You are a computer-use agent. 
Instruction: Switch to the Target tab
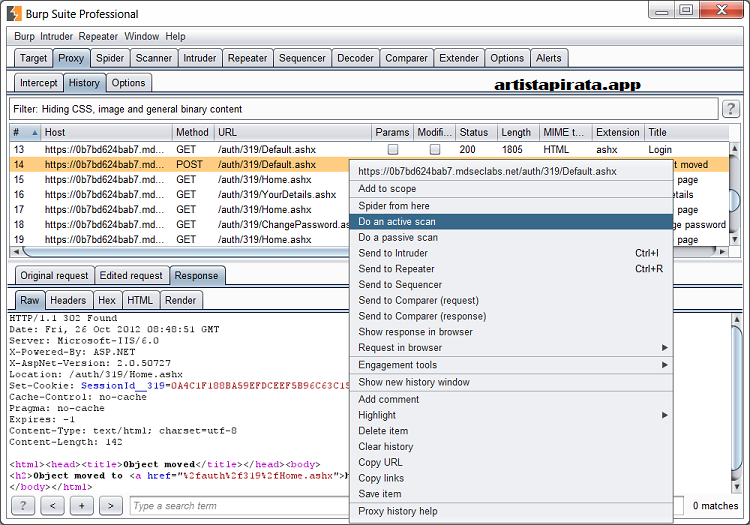(x=33, y=58)
